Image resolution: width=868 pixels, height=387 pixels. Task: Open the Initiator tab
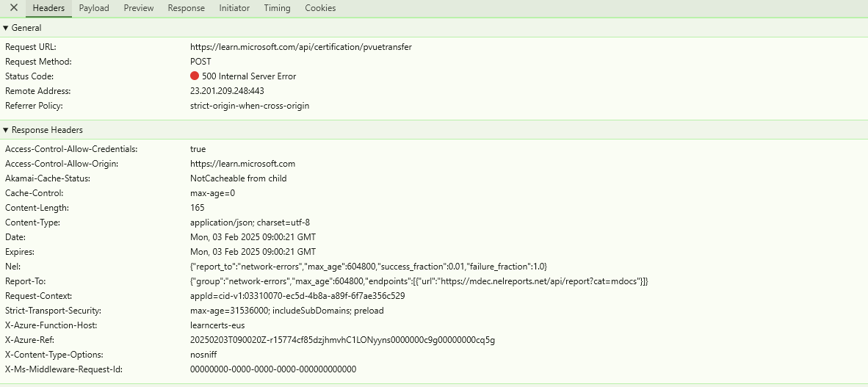point(234,8)
